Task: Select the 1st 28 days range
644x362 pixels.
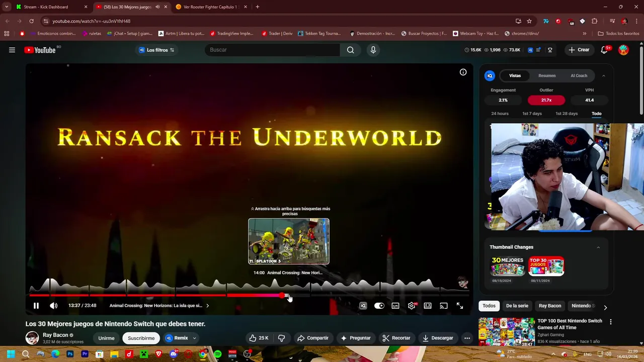Action: (x=567, y=114)
